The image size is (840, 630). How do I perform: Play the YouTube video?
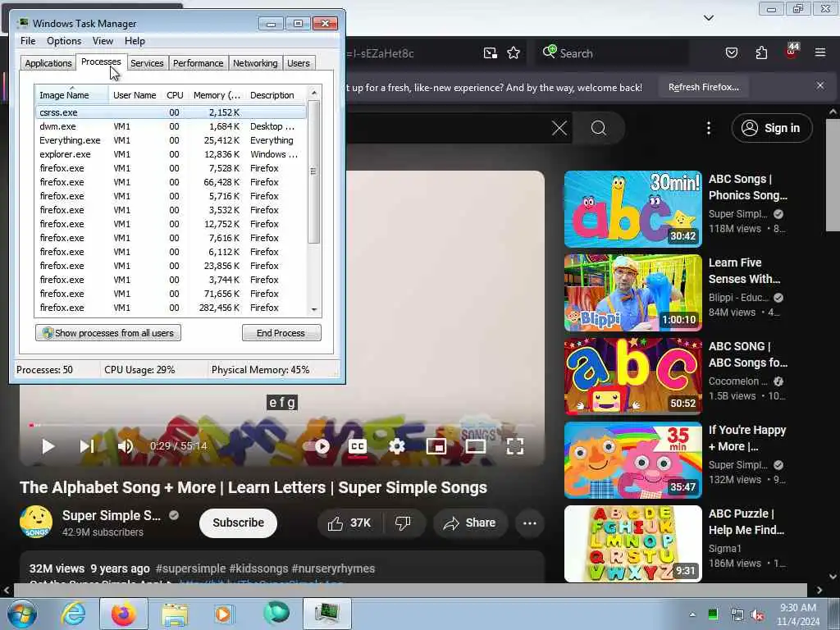tap(48, 446)
